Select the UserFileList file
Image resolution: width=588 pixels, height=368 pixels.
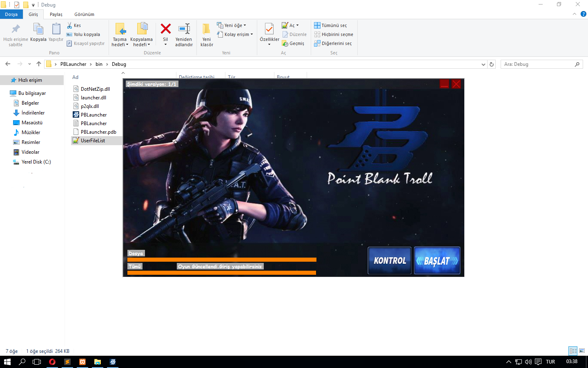click(97, 141)
